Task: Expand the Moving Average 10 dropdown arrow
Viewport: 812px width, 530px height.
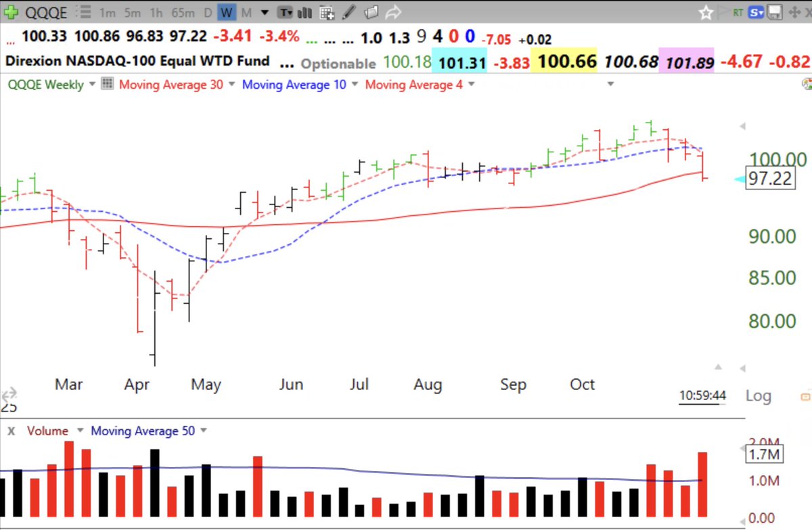Action: [355, 84]
